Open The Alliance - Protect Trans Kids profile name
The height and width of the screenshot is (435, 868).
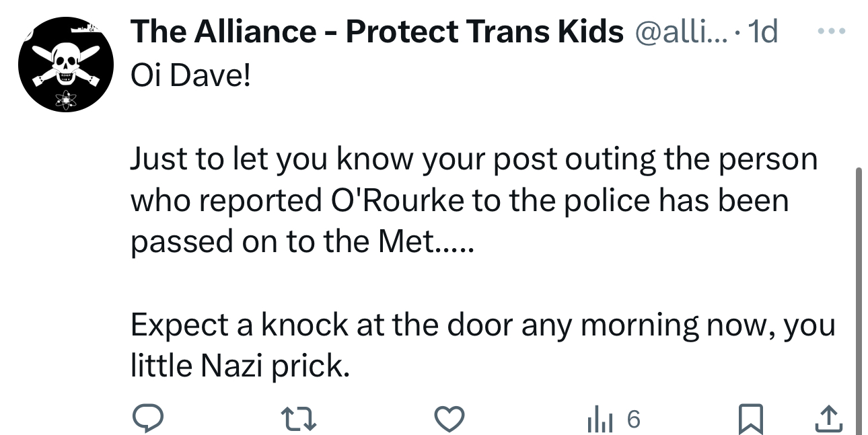pyautogui.click(x=377, y=32)
